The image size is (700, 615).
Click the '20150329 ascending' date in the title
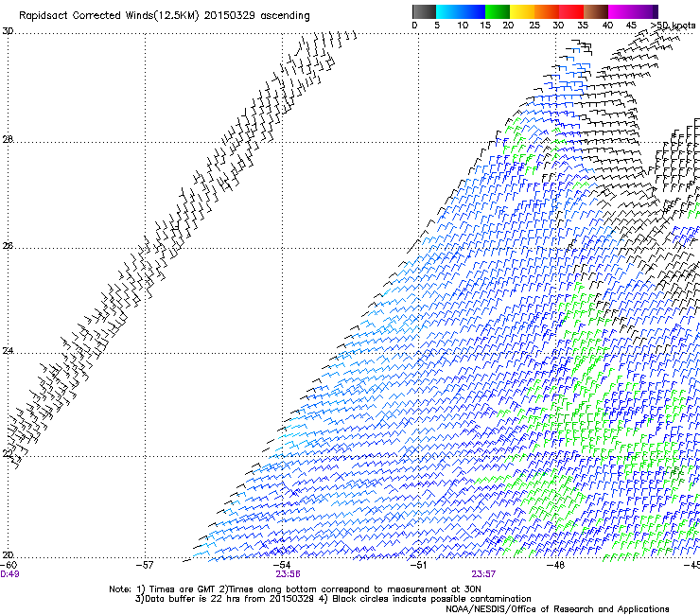coord(256,16)
